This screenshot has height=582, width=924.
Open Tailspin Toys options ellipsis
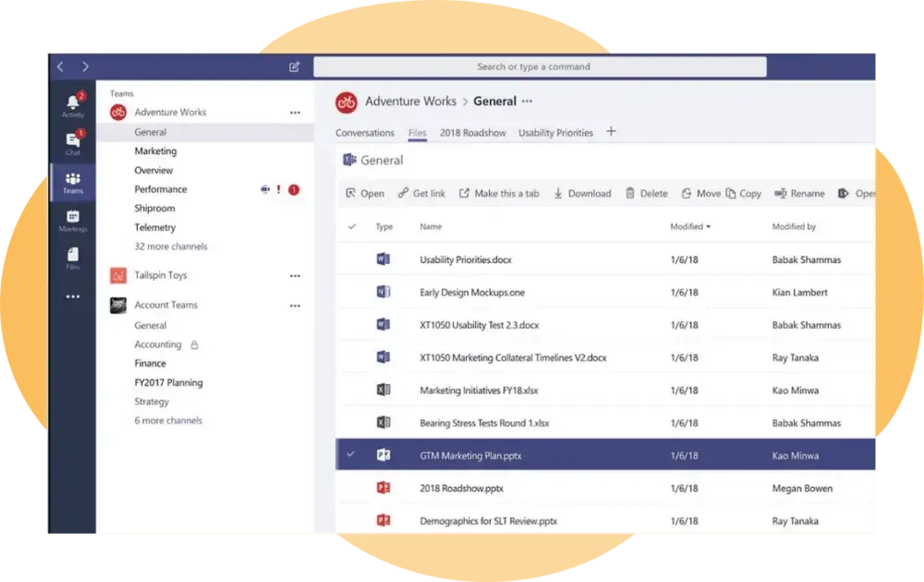[x=296, y=275]
